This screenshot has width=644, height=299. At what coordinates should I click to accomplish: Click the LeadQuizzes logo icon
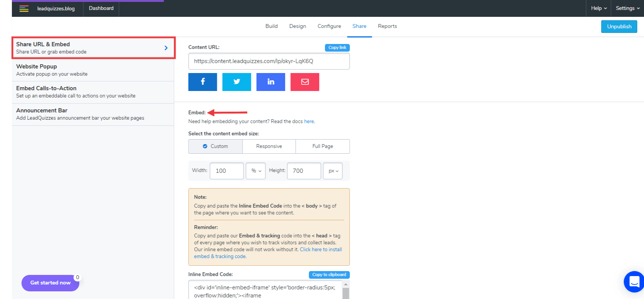24,8
